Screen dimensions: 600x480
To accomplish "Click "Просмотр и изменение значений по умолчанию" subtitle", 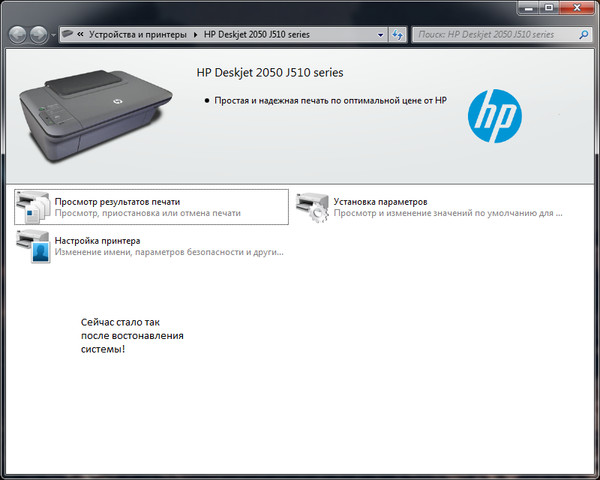I will (448, 213).
